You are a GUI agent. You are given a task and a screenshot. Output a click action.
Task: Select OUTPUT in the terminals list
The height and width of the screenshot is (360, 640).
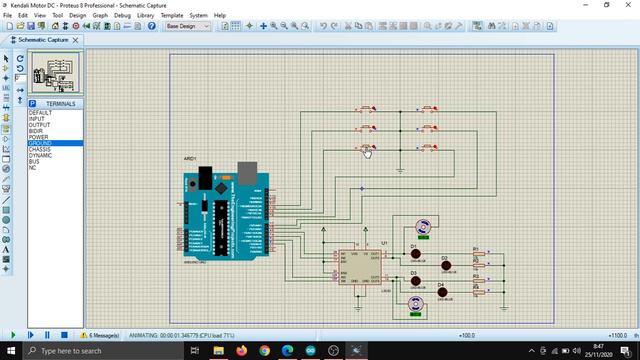39,125
